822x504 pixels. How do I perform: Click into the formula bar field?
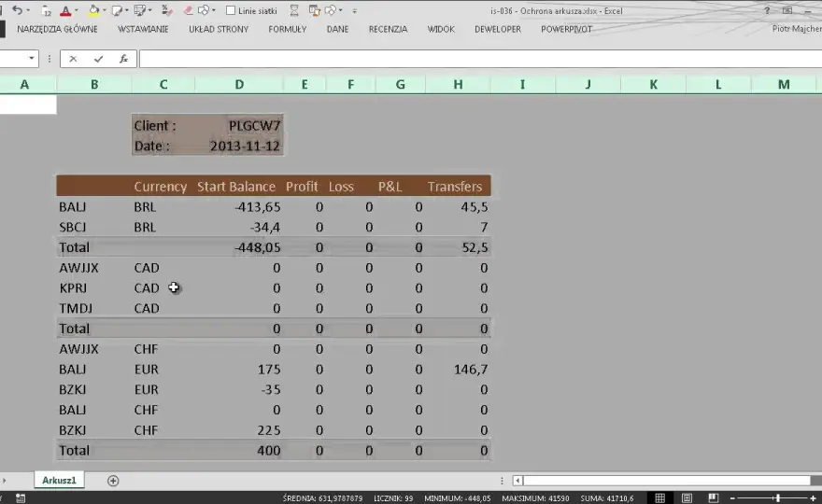(480, 59)
